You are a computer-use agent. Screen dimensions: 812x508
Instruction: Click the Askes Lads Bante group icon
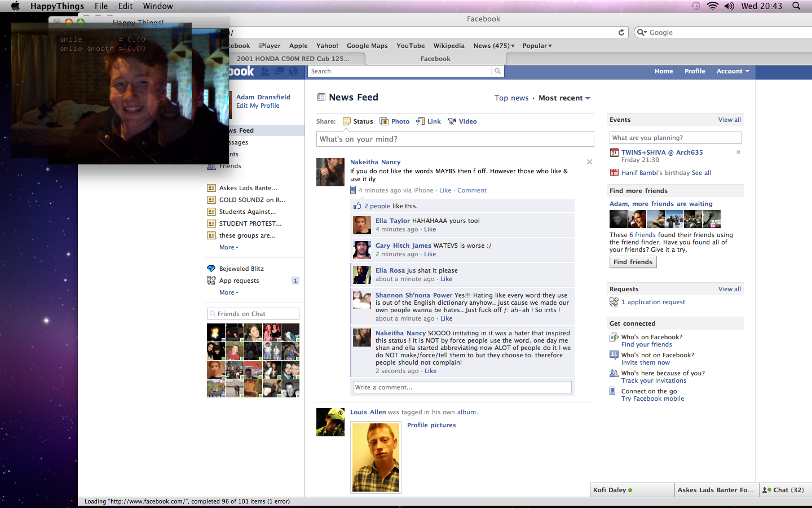click(x=211, y=188)
